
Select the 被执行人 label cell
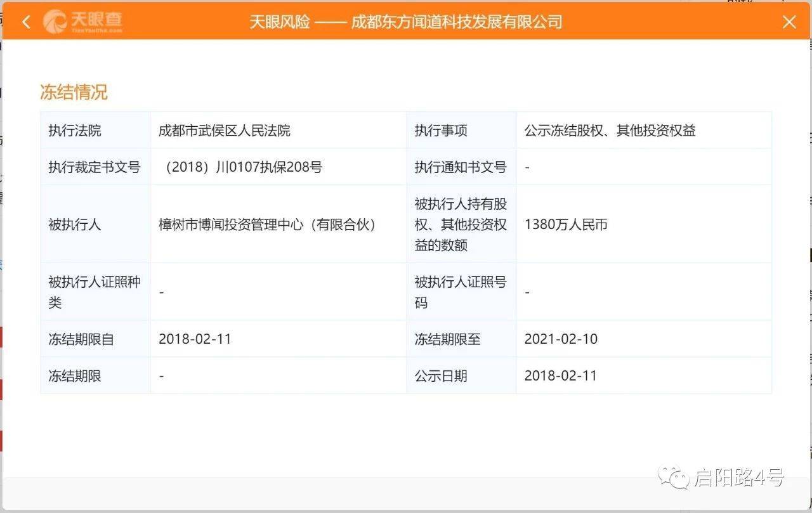tap(95, 224)
